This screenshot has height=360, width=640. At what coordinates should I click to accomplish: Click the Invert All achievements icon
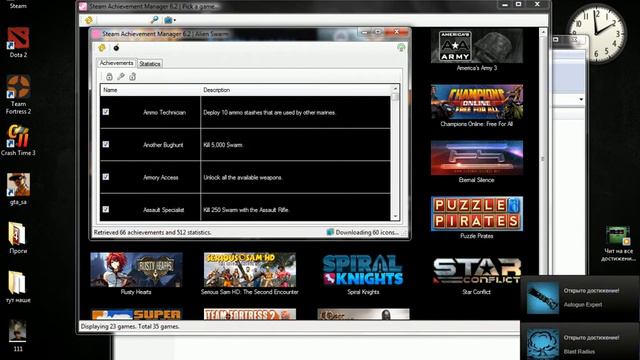(121, 76)
